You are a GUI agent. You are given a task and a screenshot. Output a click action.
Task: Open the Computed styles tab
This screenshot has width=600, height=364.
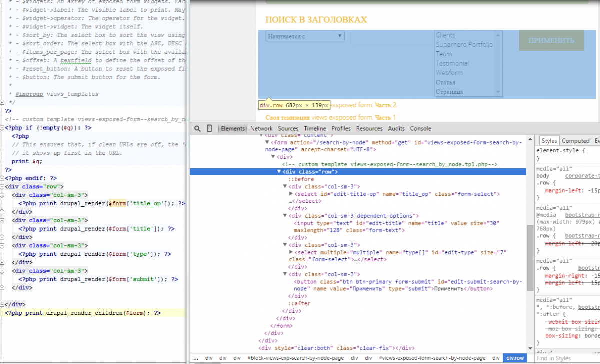[575, 141]
